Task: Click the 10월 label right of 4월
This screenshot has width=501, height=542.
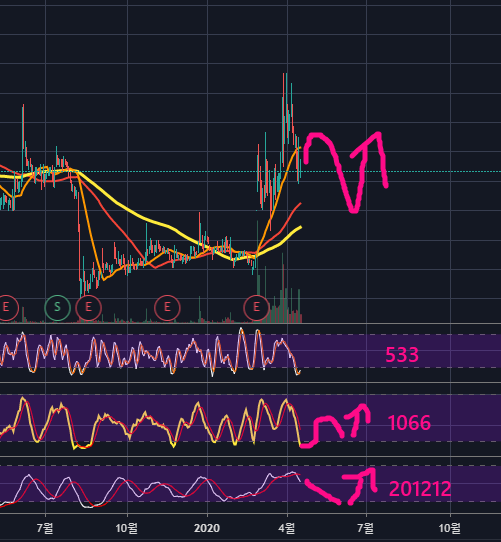Action: (x=449, y=528)
